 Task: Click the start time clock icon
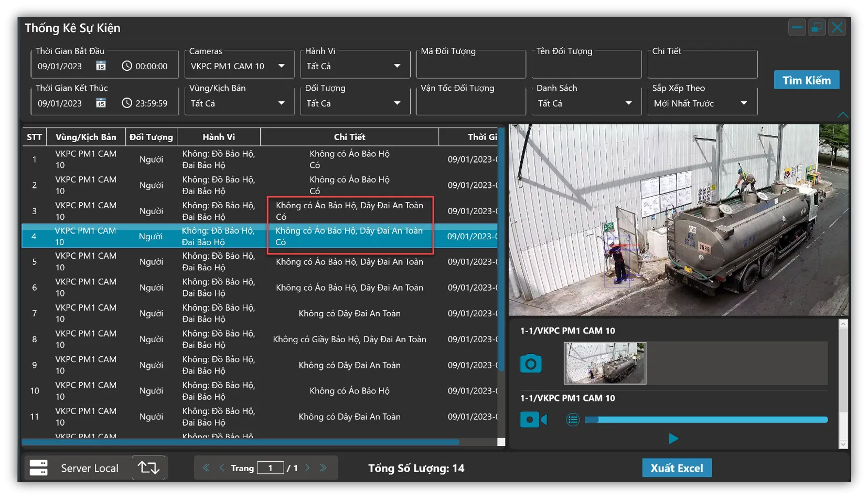click(x=127, y=66)
